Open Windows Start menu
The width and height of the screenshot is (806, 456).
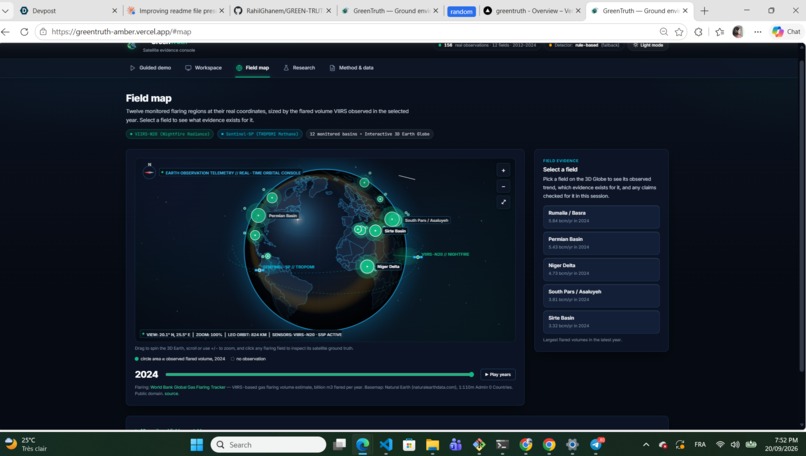coord(196,445)
